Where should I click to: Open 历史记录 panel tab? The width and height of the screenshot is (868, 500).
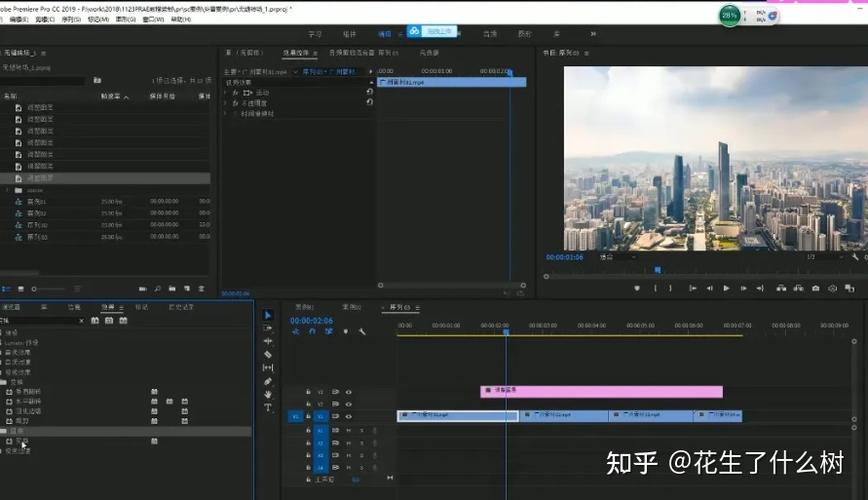tap(181, 307)
